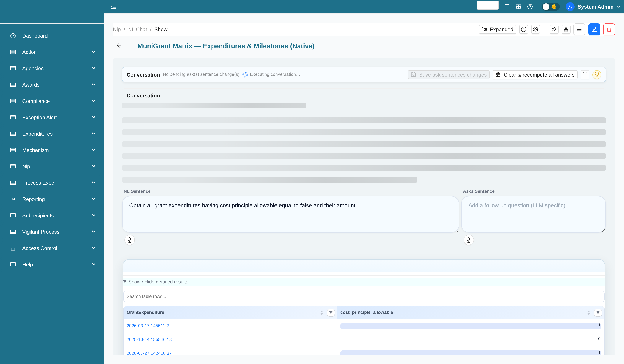
Task: Click the Dashboard gauge icon
Action: (x=13, y=36)
